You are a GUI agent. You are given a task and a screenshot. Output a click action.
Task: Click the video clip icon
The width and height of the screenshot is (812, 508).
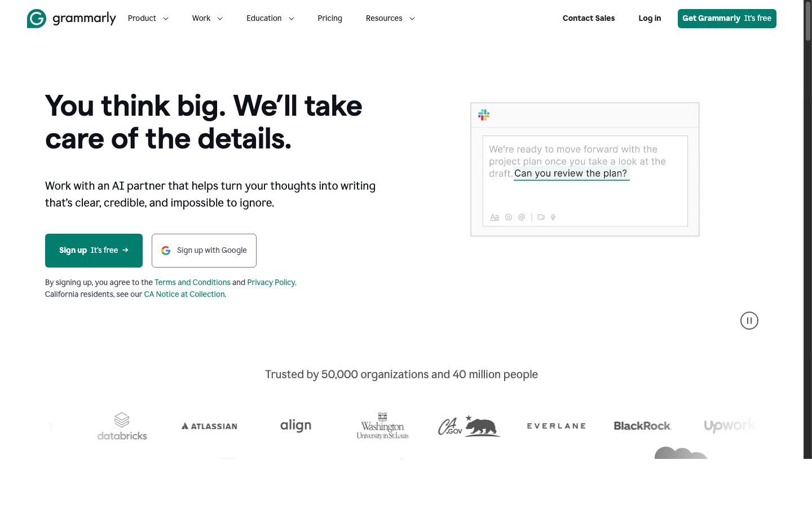click(541, 217)
